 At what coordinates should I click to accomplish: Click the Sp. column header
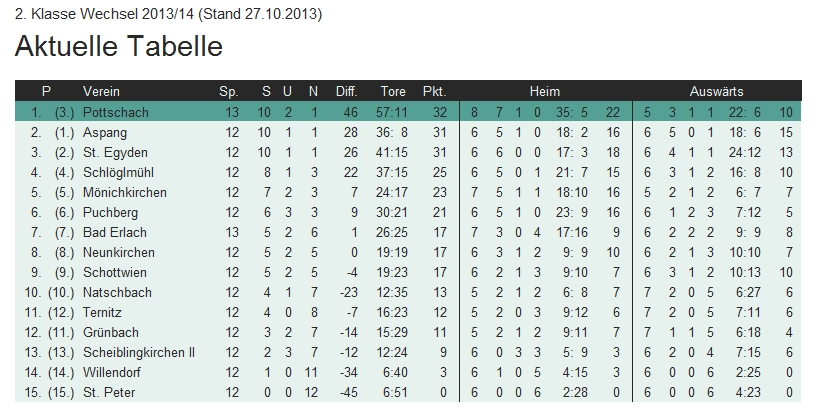229,91
